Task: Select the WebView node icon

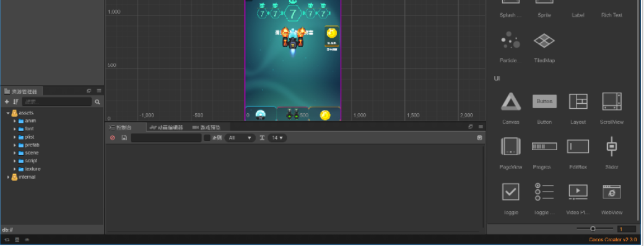Action: tap(612, 192)
